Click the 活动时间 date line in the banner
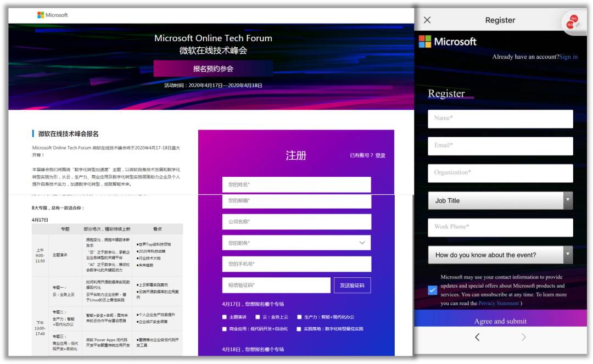 click(213, 86)
